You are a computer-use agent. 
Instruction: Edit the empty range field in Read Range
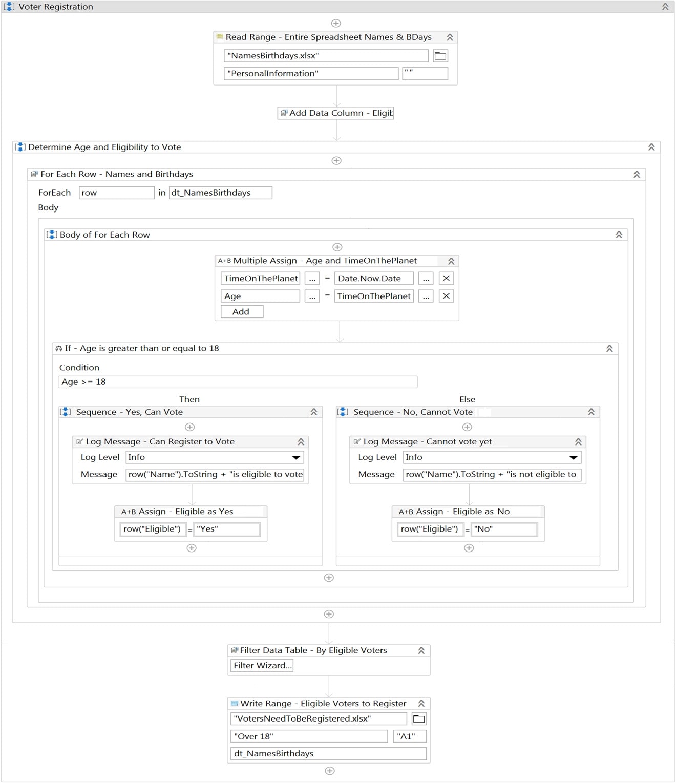point(425,74)
